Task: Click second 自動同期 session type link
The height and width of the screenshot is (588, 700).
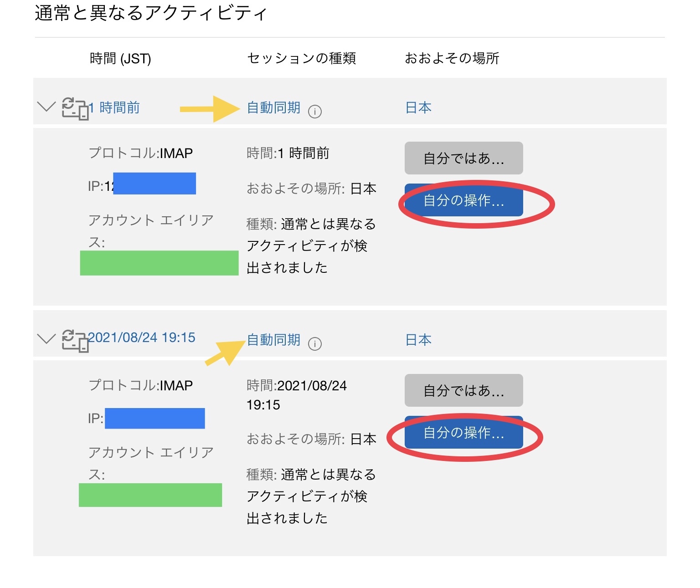Action: point(273,340)
